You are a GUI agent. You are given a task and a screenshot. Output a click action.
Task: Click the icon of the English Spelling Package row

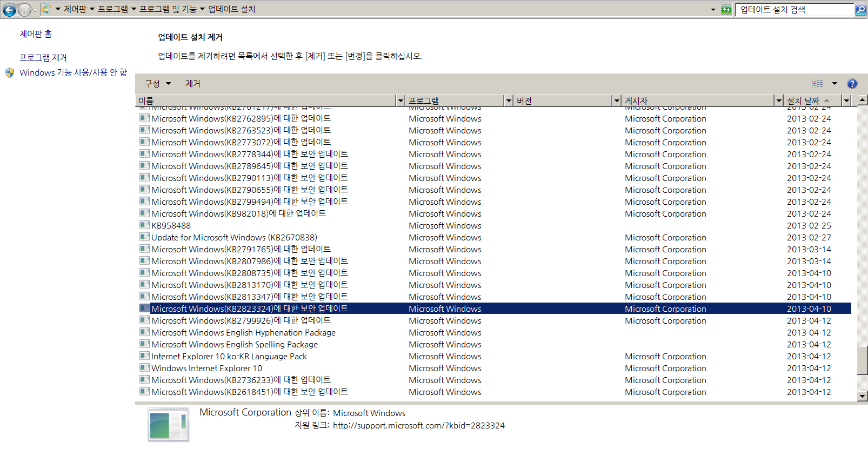144,344
